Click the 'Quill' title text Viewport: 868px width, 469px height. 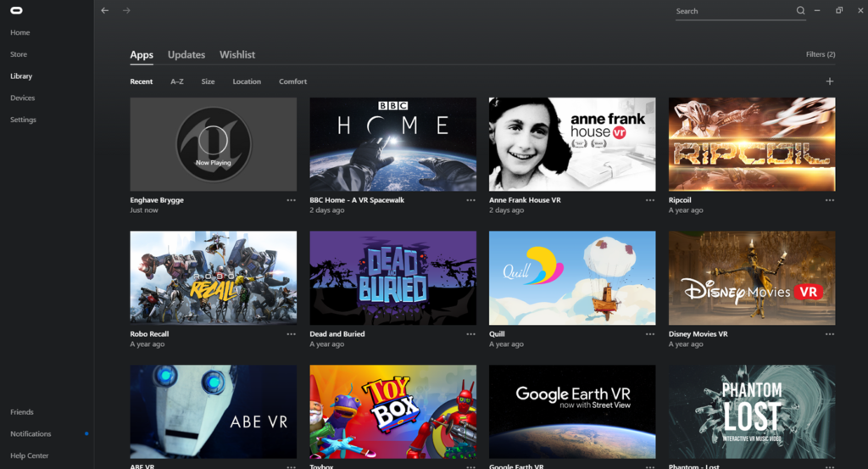[x=497, y=334]
